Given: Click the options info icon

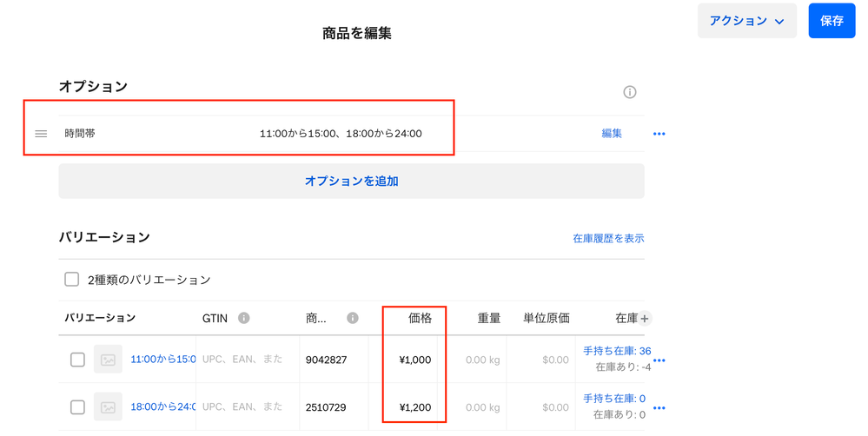Looking at the screenshot, I should (x=630, y=92).
